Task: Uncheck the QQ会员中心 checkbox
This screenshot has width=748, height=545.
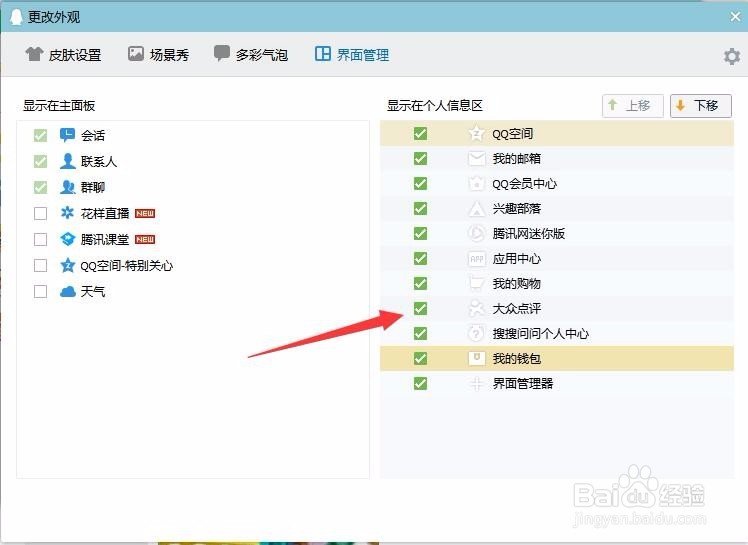Action: [x=420, y=183]
